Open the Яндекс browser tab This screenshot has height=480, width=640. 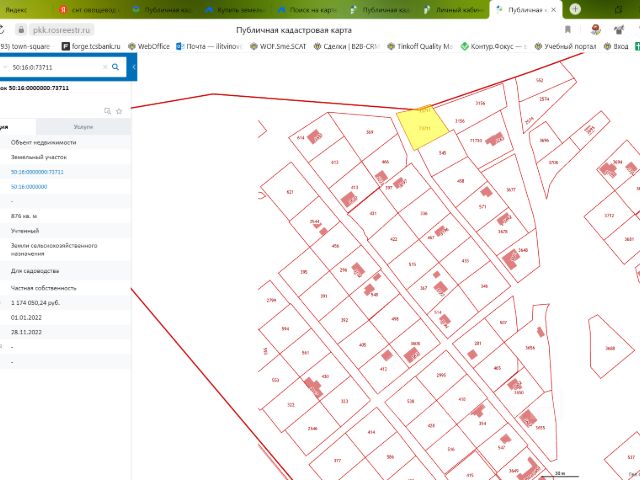[18, 9]
